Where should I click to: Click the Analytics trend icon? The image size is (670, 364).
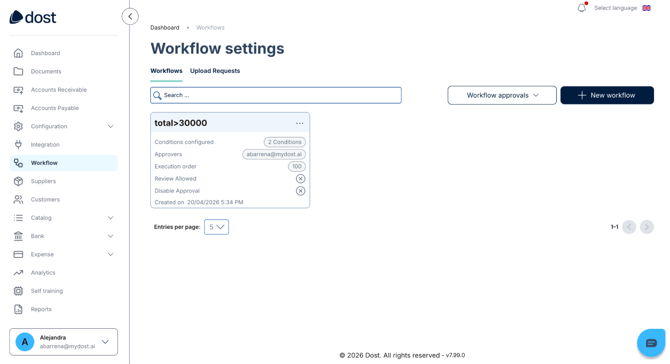18,273
